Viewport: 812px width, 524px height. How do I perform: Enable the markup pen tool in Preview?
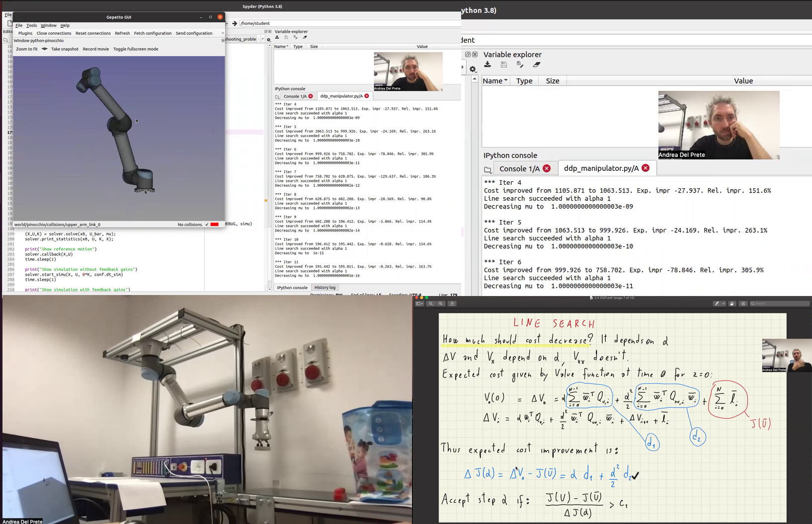pyautogui.click(x=717, y=303)
